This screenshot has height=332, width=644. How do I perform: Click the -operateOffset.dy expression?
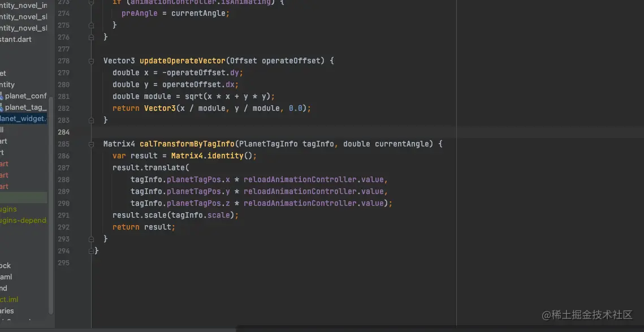[x=200, y=73]
